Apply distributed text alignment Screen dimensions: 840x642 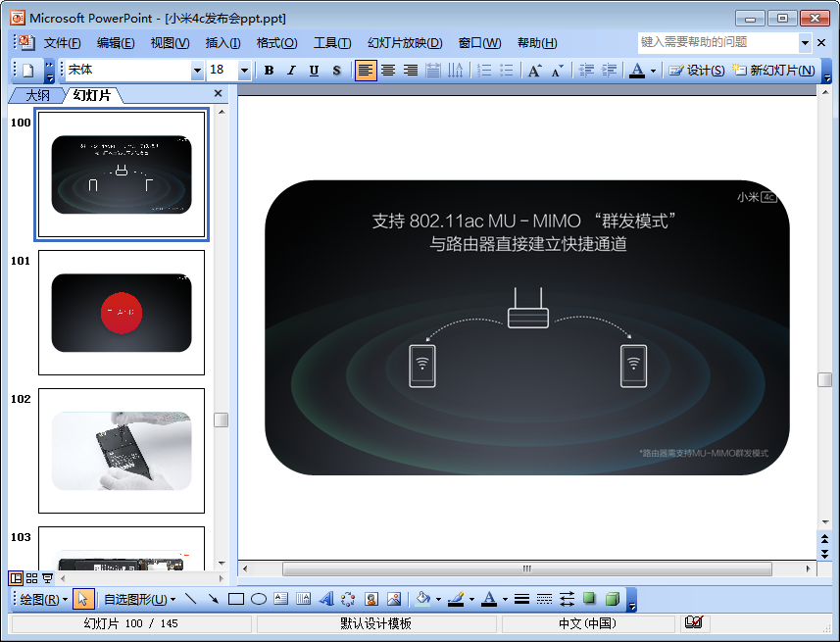pyautogui.click(x=433, y=71)
